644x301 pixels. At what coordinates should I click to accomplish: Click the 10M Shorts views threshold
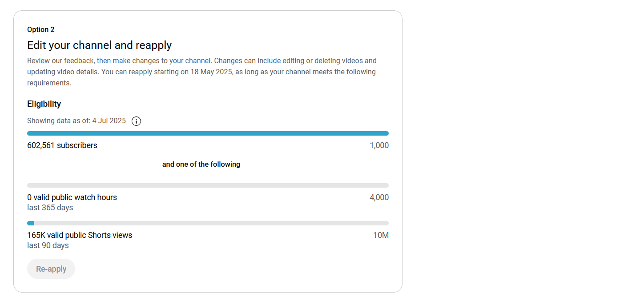tap(381, 235)
